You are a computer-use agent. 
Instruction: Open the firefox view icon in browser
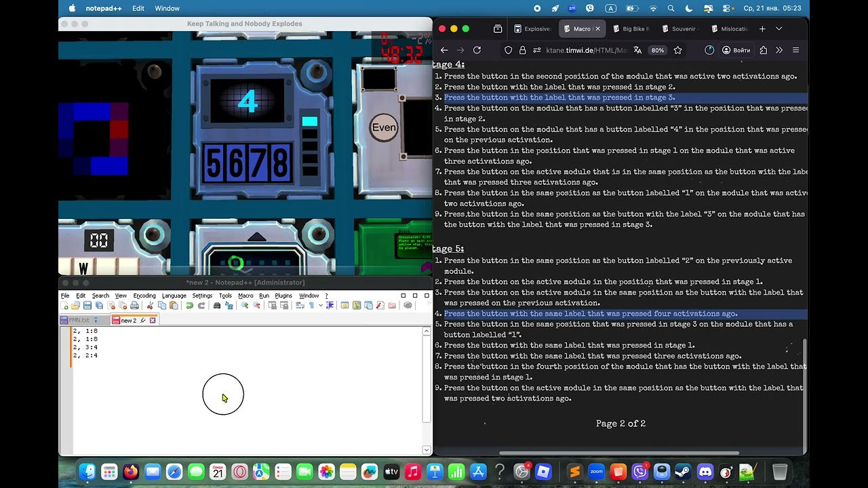[498, 29]
